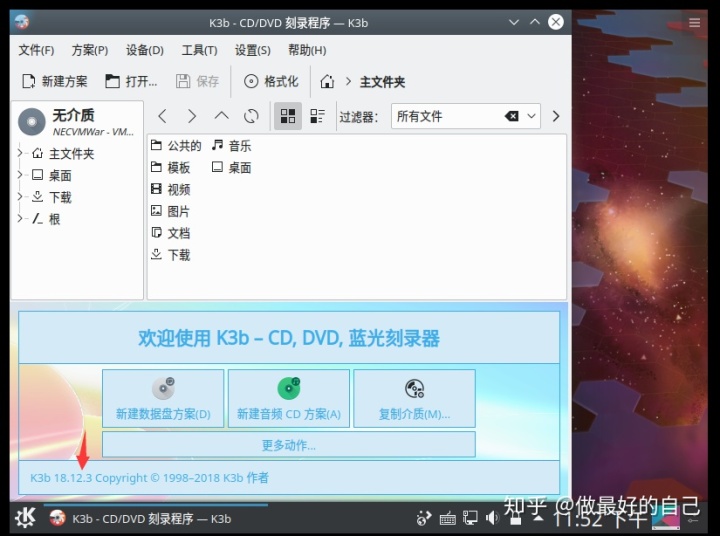Viewport: 720px width, 536px height.
Task: Show more toolbar items chevron
Action: [x=556, y=116]
